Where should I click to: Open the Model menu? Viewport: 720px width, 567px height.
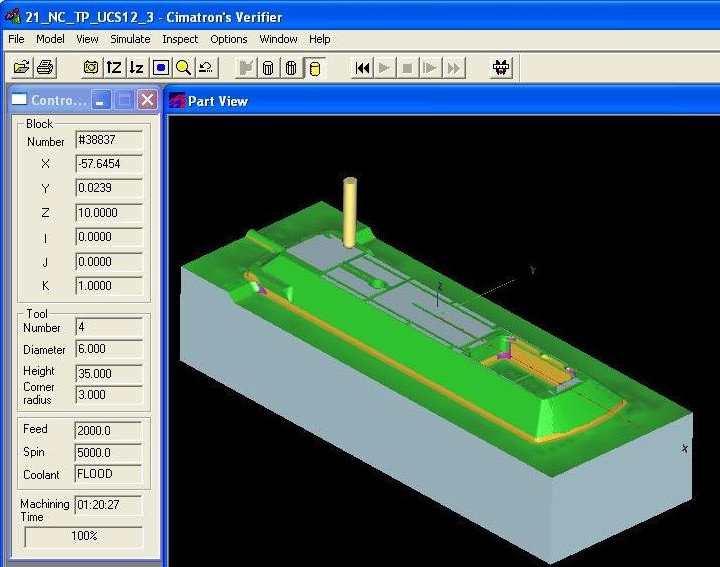[50, 39]
